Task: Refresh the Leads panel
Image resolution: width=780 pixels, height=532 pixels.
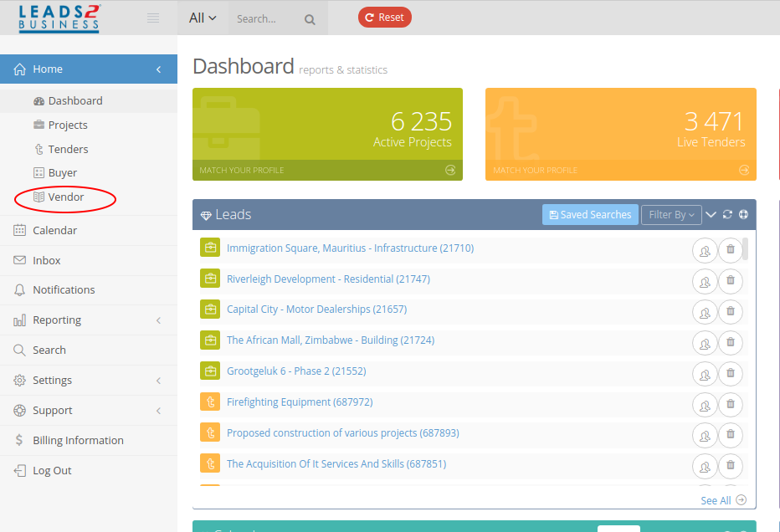Action: coord(727,214)
